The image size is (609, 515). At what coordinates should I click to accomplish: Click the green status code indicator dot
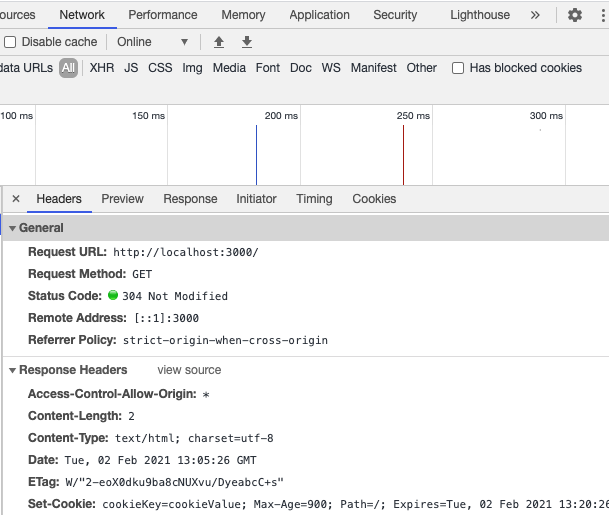(x=113, y=295)
